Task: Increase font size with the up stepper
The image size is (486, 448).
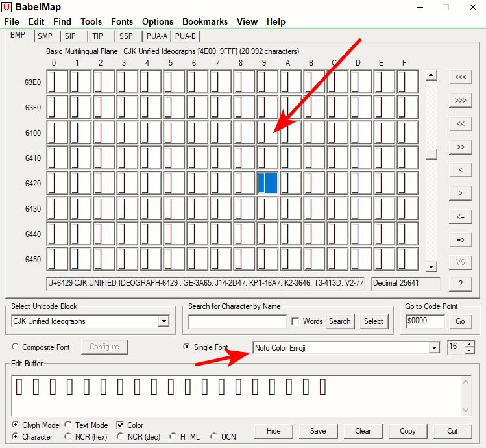Action: [470, 344]
